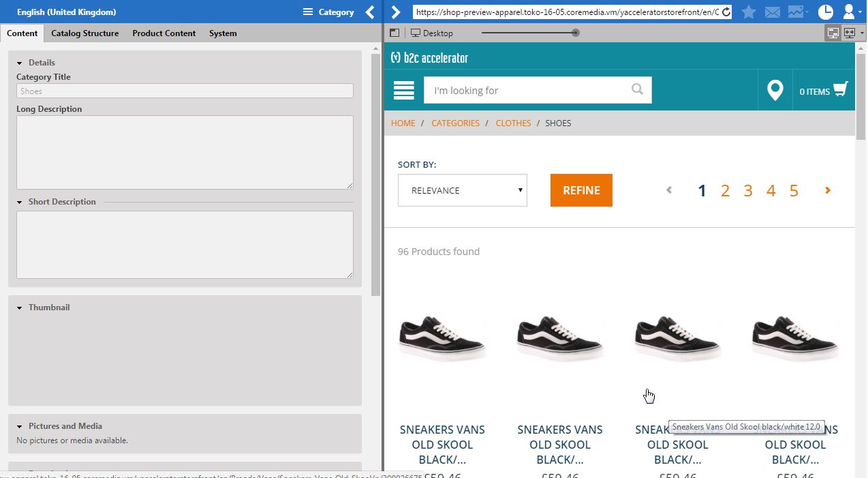Viewport: 868px width, 478px height.
Task: Expand the Thumbnail section
Action: pos(48,307)
